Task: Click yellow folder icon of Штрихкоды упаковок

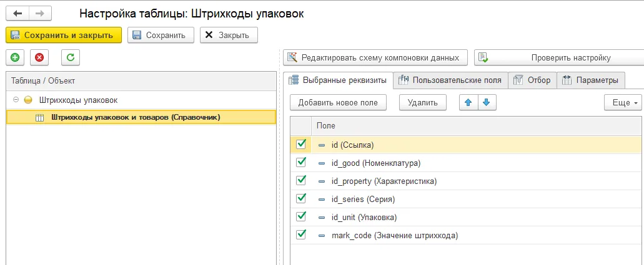Action: 28,100
